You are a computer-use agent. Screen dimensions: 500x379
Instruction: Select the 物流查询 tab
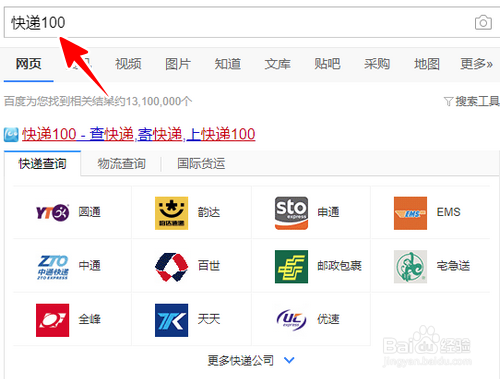121,164
